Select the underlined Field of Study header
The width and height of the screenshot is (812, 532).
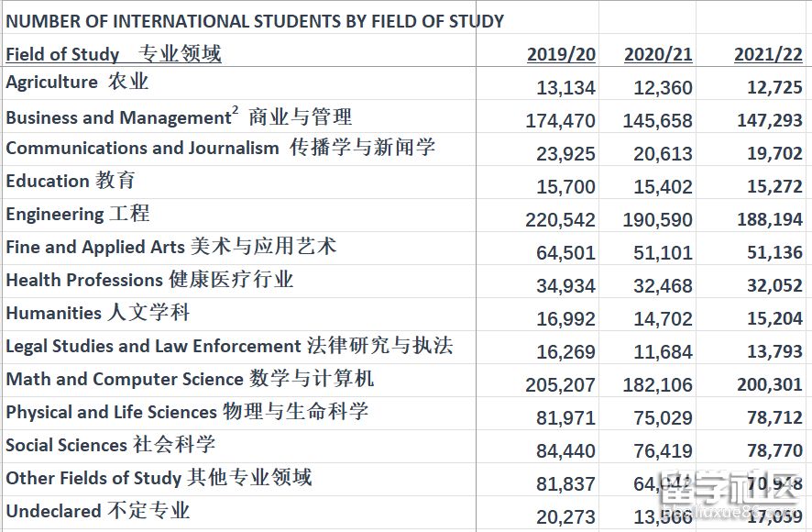point(114,54)
